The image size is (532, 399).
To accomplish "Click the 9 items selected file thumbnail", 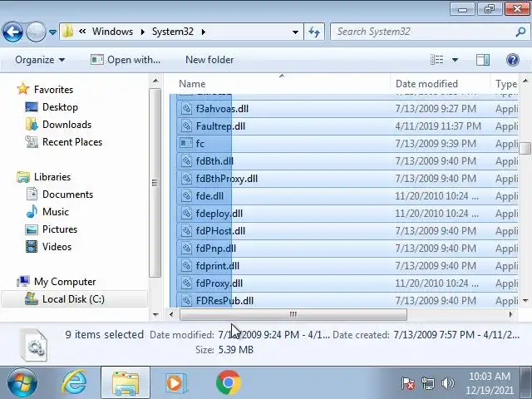I will [x=34, y=345].
